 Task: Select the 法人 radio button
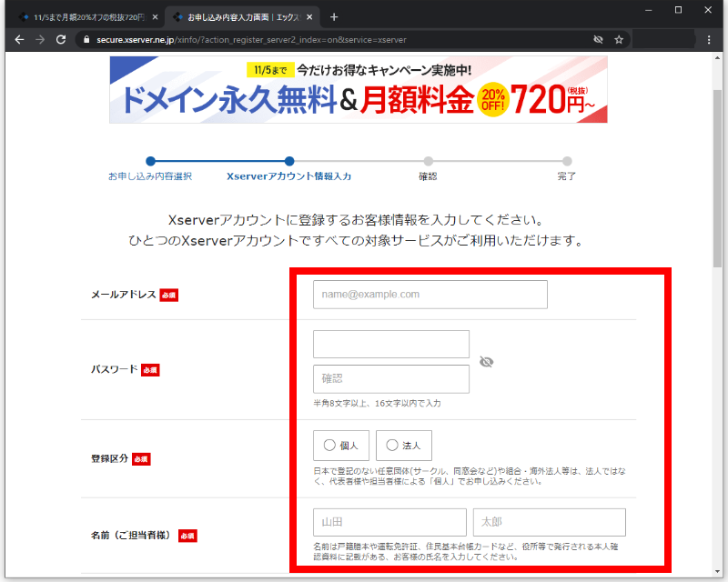(x=392, y=445)
